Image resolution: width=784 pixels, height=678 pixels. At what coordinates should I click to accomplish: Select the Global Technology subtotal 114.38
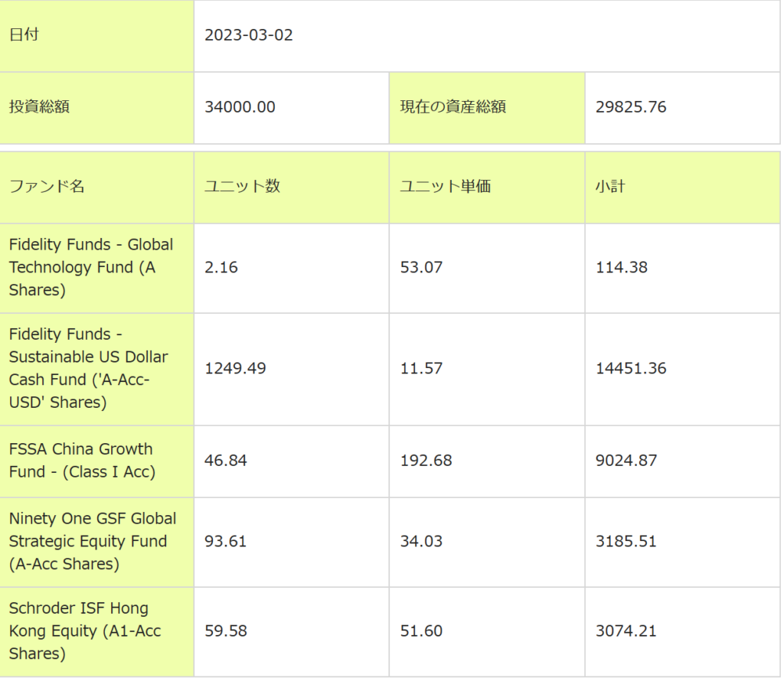point(621,267)
